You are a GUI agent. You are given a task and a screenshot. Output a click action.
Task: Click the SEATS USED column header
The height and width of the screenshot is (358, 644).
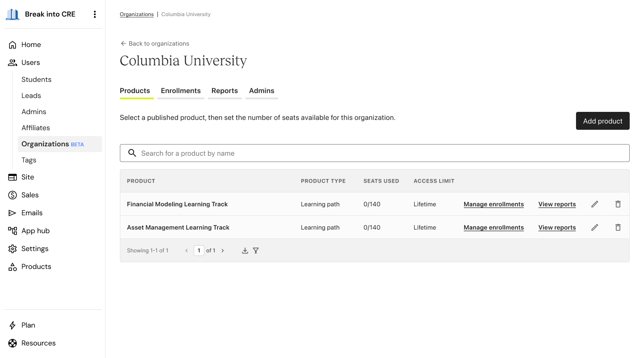[381, 181]
